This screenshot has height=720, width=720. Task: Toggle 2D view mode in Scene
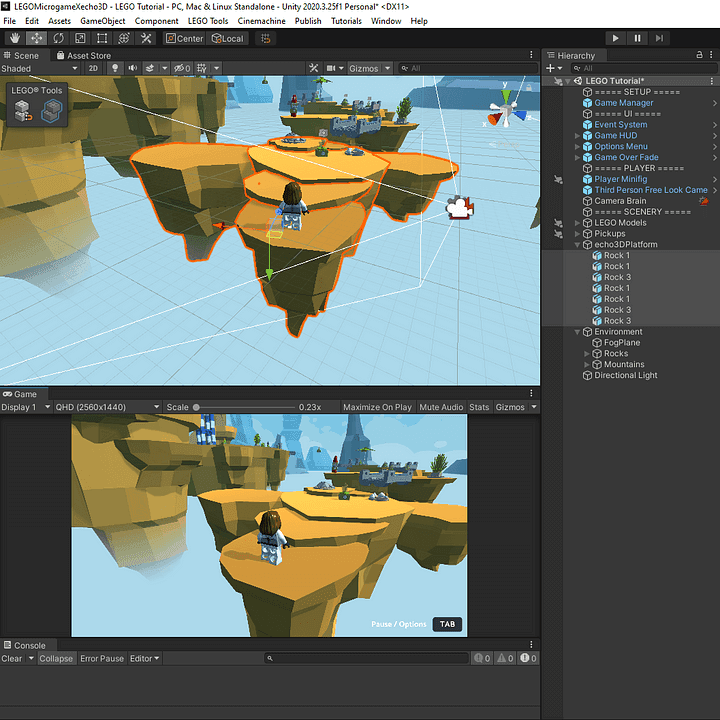pos(93,68)
